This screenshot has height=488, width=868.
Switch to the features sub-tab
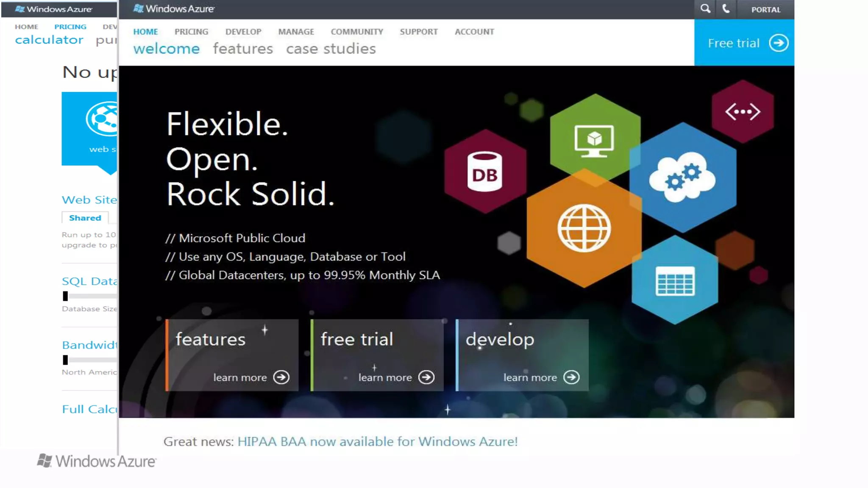(242, 49)
